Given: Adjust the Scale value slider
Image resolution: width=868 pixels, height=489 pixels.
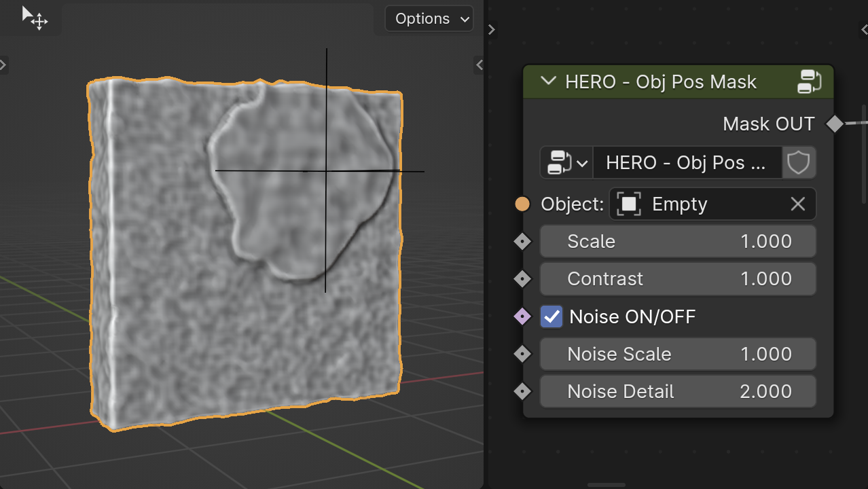Looking at the screenshot, I should coord(678,241).
